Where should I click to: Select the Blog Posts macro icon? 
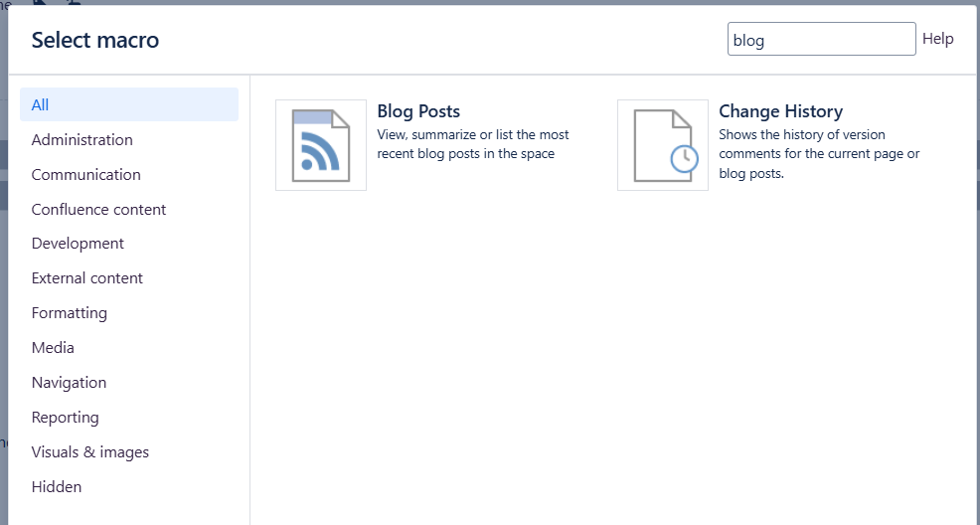pyautogui.click(x=321, y=145)
